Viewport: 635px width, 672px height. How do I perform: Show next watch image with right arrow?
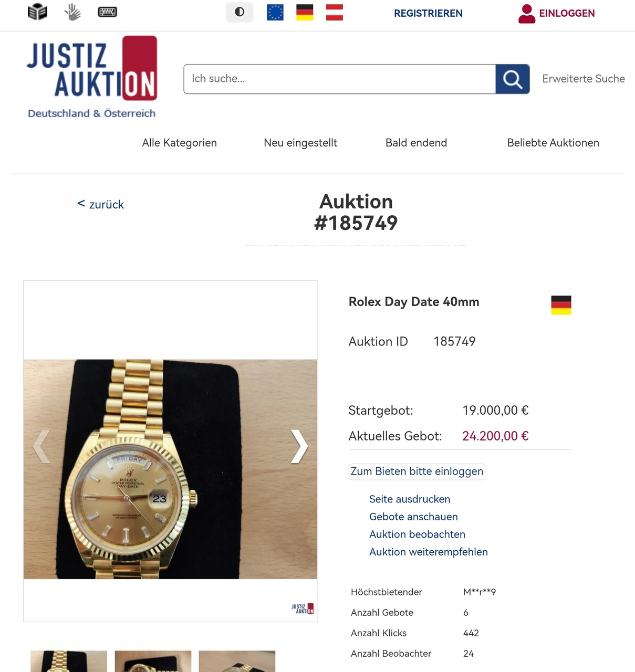point(299,446)
